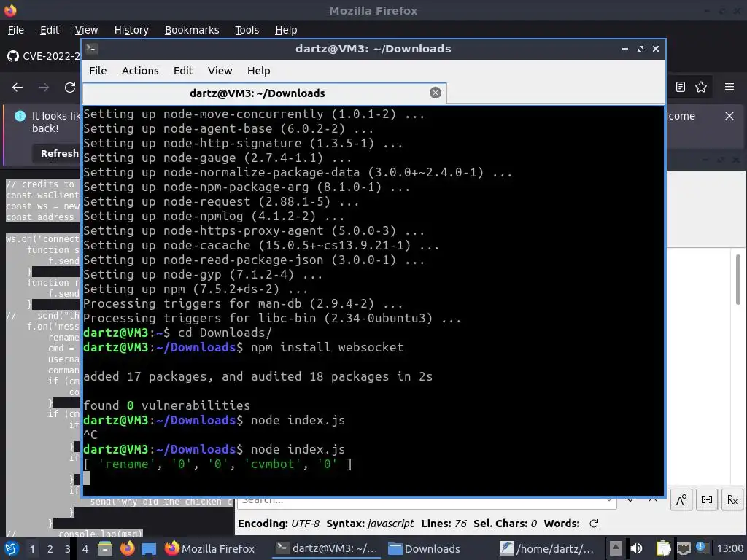This screenshot has width=747, height=560.
Task: Open clipboard manager tray icon
Action: coord(663,548)
